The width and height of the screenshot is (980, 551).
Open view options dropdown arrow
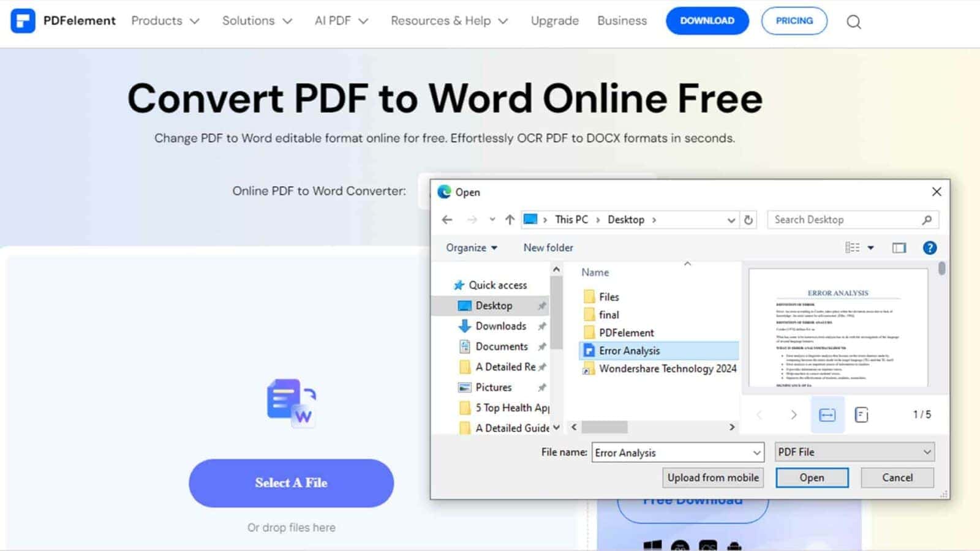871,248
